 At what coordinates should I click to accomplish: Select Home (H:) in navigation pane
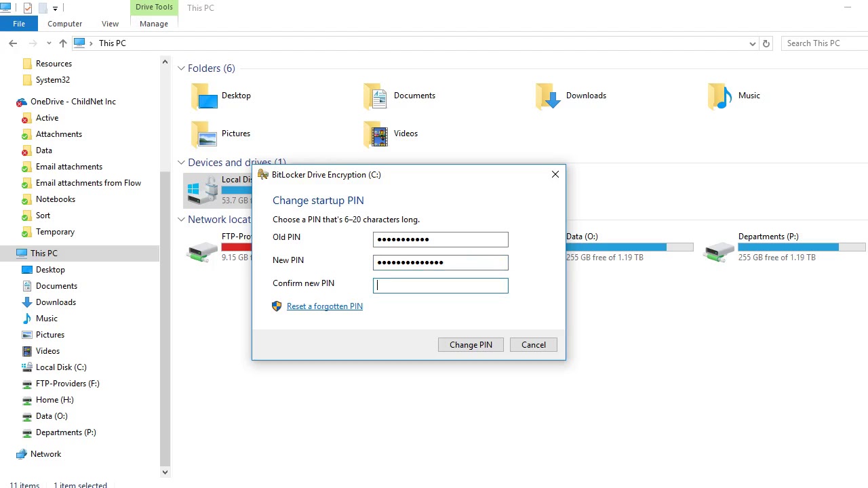pyautogui.click(x=55, y=400)
